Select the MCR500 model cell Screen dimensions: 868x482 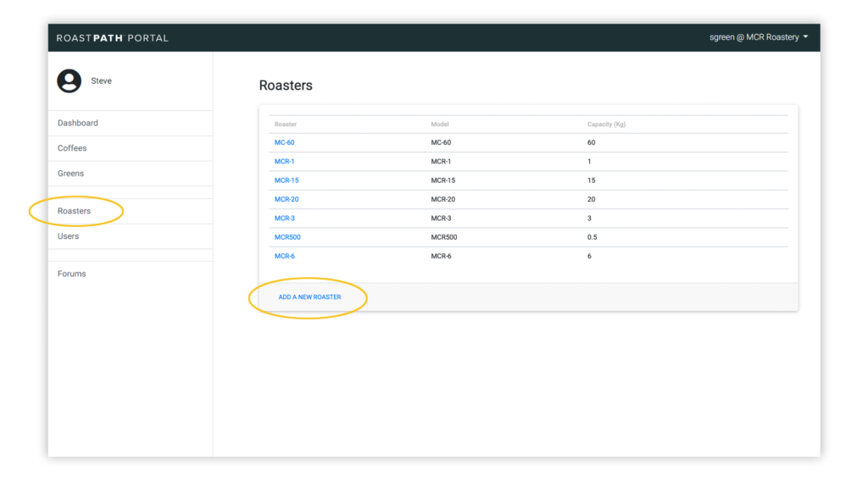(444, 237)
